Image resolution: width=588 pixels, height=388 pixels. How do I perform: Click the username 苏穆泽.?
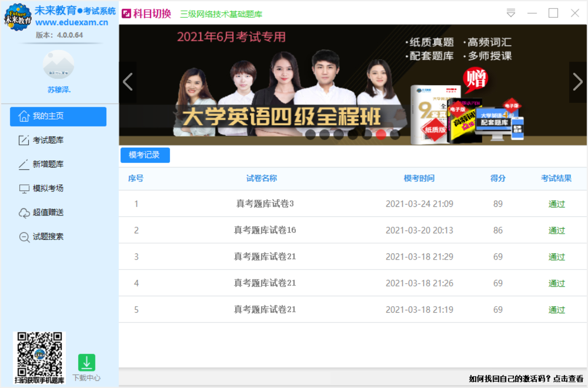59,90
